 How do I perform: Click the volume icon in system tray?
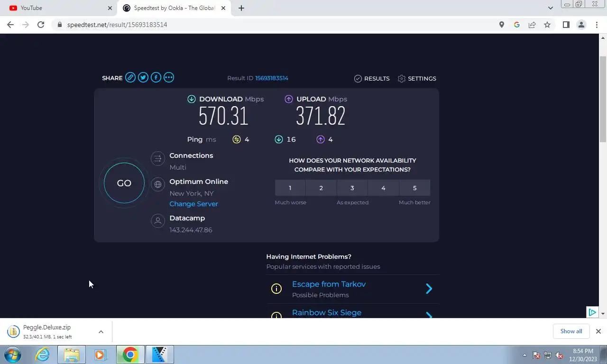(x=559, y=355)
